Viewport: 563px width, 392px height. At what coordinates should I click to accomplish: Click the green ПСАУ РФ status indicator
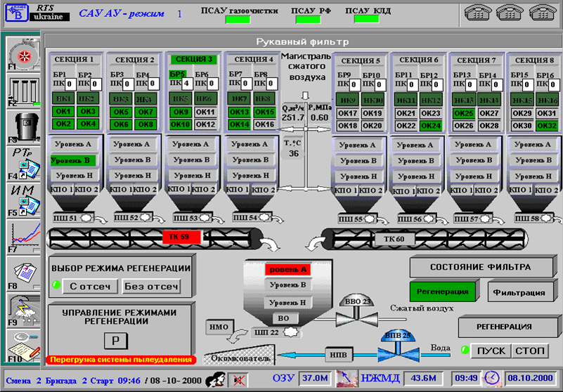point(308,20)
